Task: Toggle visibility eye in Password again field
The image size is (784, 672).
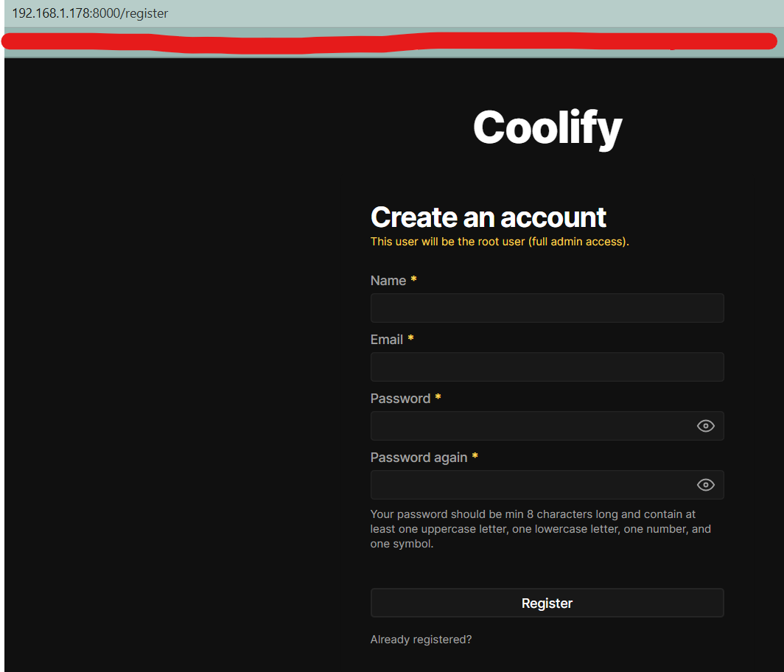Action: tap(705, 485)
